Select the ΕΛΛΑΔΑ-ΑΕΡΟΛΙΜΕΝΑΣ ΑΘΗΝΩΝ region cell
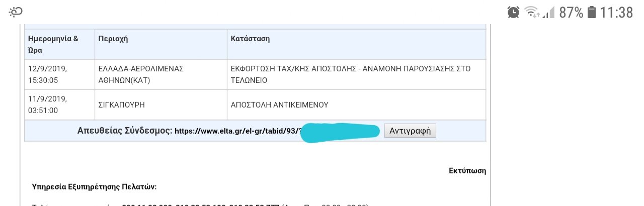The height and width of the screenshot is (206, 644). 161,74
